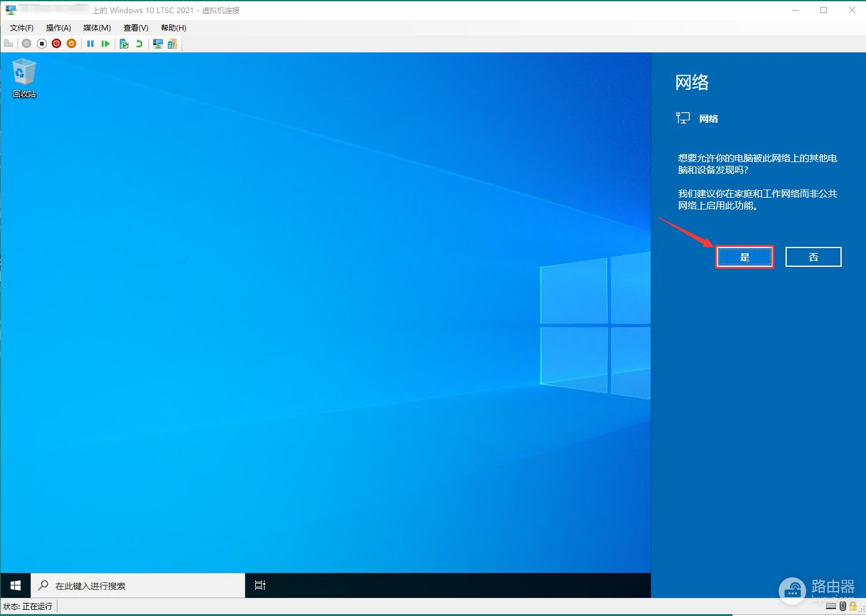Revert the VM with the green arrow icon
866x616 pixels.
[139, 44]
